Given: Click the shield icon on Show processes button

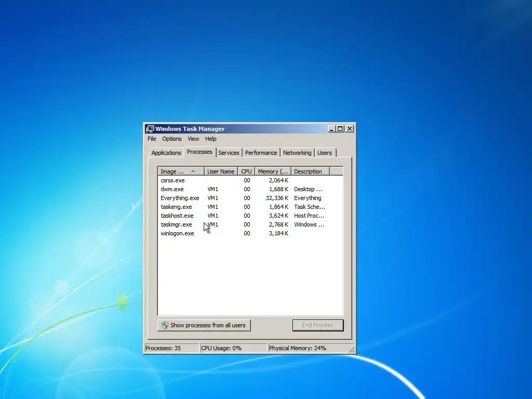Looking at the screenshot, I should [x=165, y=325].
